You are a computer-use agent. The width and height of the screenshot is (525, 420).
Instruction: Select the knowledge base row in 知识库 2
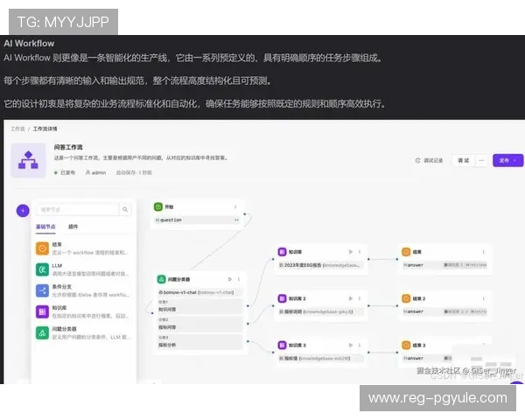click(x=321, y=311)
